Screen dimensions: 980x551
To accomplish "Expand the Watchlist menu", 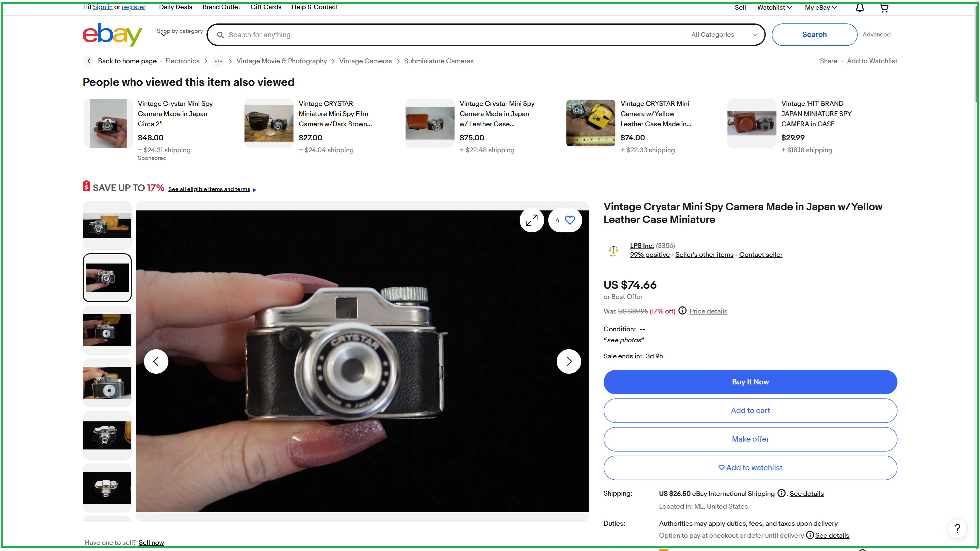I will pyautogui.click(x=774, y=7).
